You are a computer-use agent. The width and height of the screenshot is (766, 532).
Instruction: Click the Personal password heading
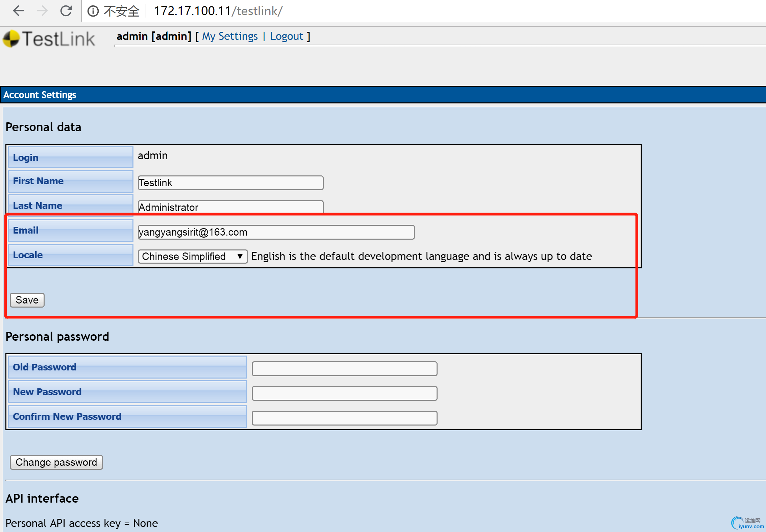coord(57,337)
